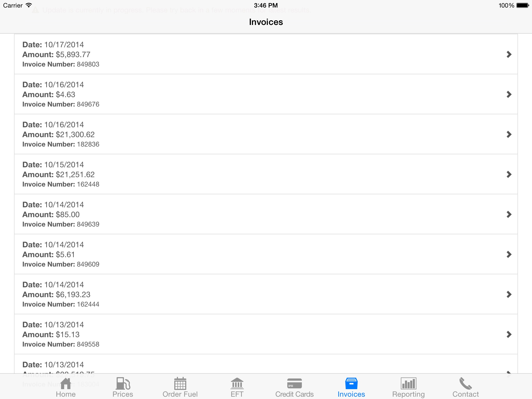The image size is (532, 399).
Task: Select the Invoices box icon
Action: pos(351,383)
